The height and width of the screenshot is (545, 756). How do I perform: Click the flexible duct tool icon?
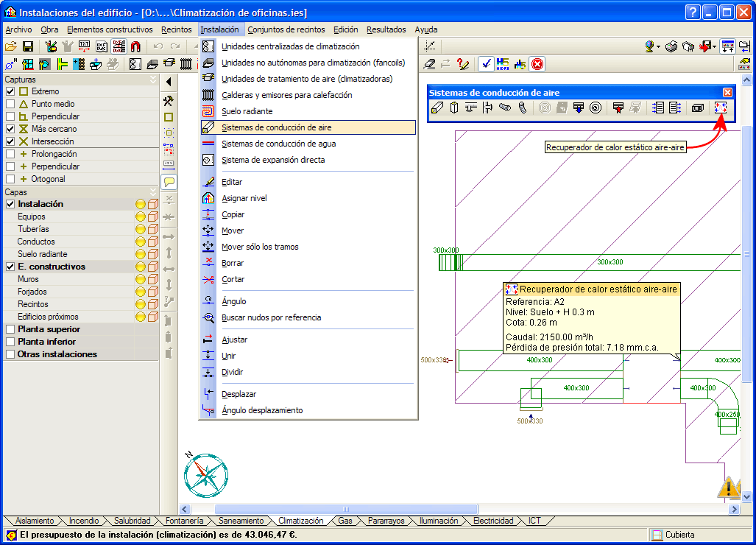click(x=504, y=108)
